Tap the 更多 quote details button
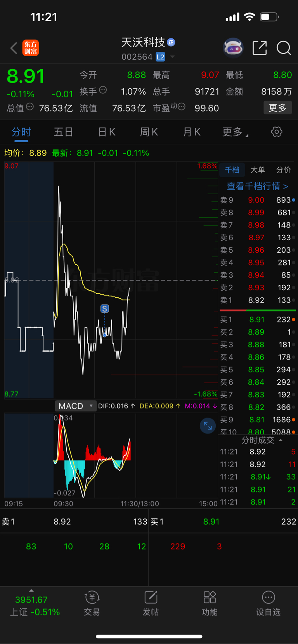This screenshot has height=644, width=298. [x=277, y=108]
